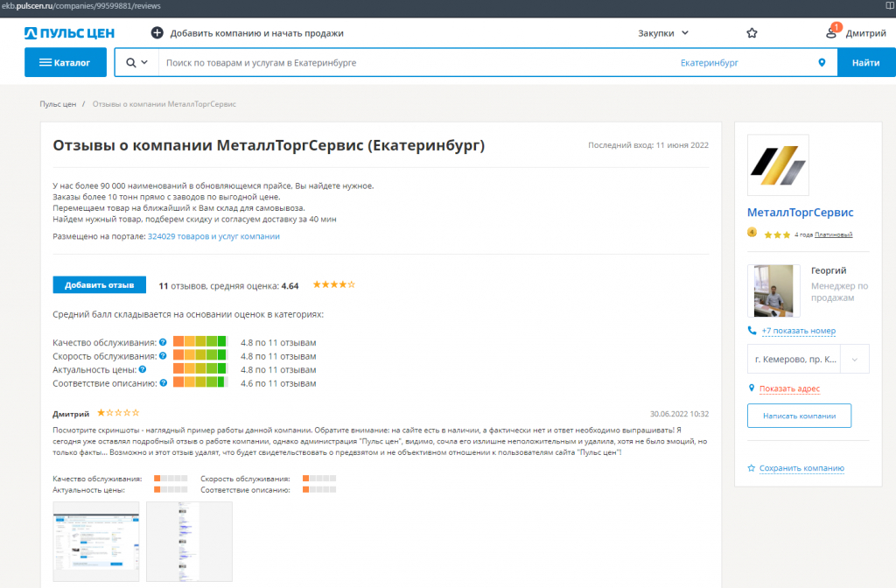The image size is (896, 588).
Task: Click the help icon beside Актуальность цены
Action: (x=143, y=370)
